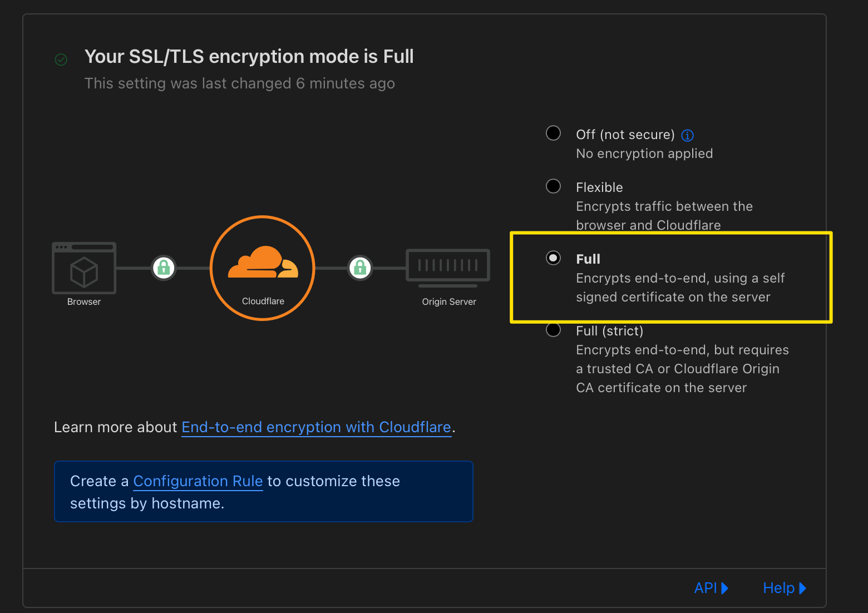
Task: Expand the API section arrow
Action: (x=724, y=588)
